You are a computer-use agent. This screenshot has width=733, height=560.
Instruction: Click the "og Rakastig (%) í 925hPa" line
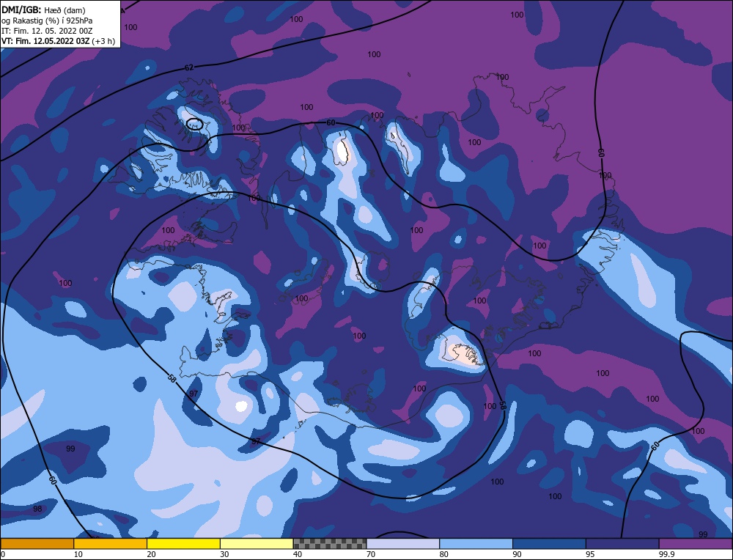point(47,21)
